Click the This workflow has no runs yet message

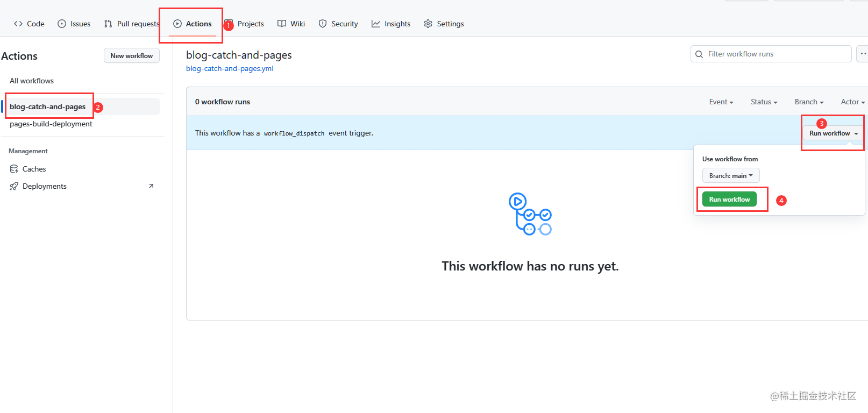530,266
